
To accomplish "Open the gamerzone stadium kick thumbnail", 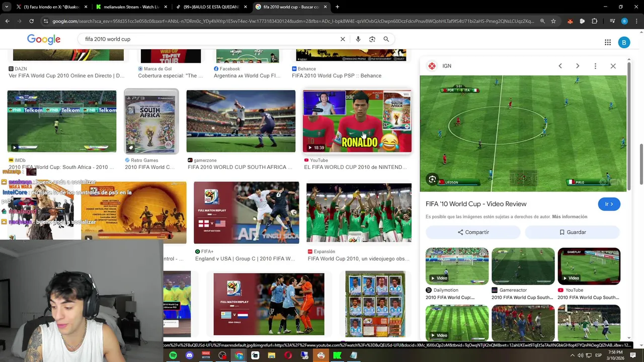I will click(x=241, y=121).
